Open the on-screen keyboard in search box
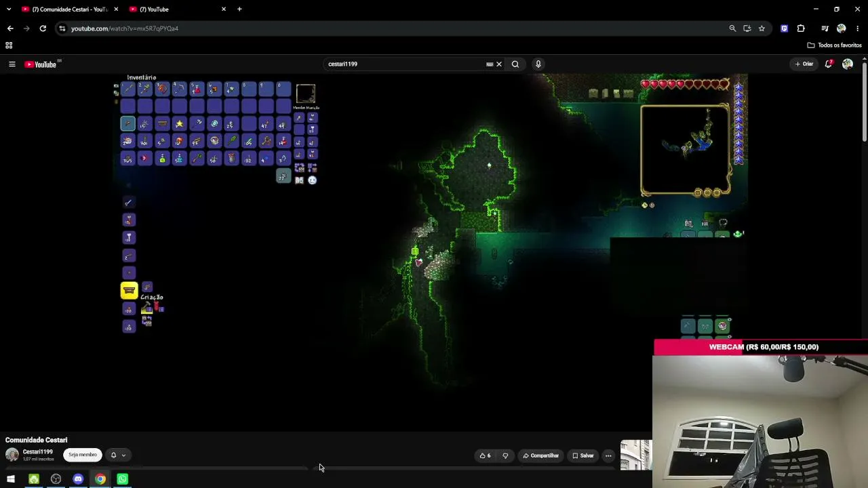The width and height of the screenshot is (868, 488). coord(490,64)
